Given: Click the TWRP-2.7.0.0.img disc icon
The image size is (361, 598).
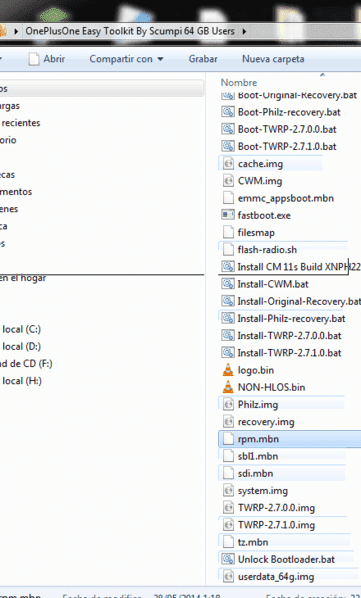Looking at the screenshot, I should pyautogui.click(x=228, y=508).
